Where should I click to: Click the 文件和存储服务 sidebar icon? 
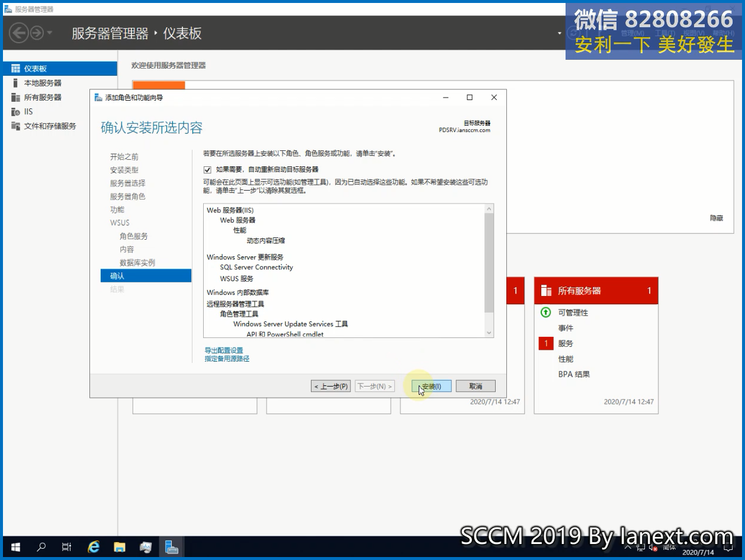[x=15, y=125]
